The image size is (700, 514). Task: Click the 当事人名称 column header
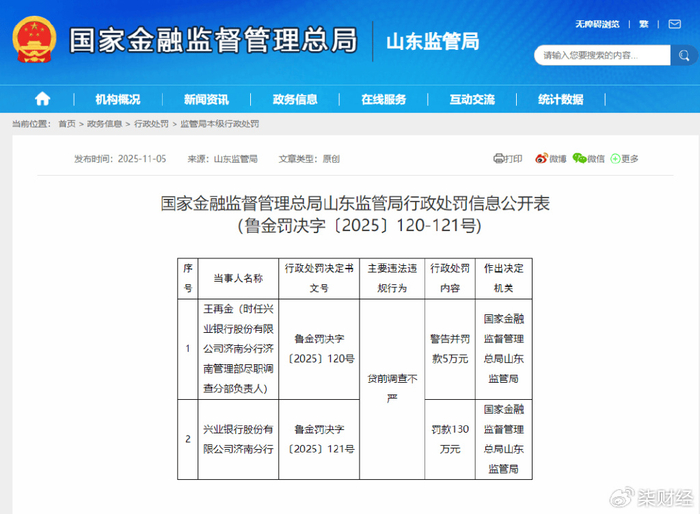pos(238,278)
